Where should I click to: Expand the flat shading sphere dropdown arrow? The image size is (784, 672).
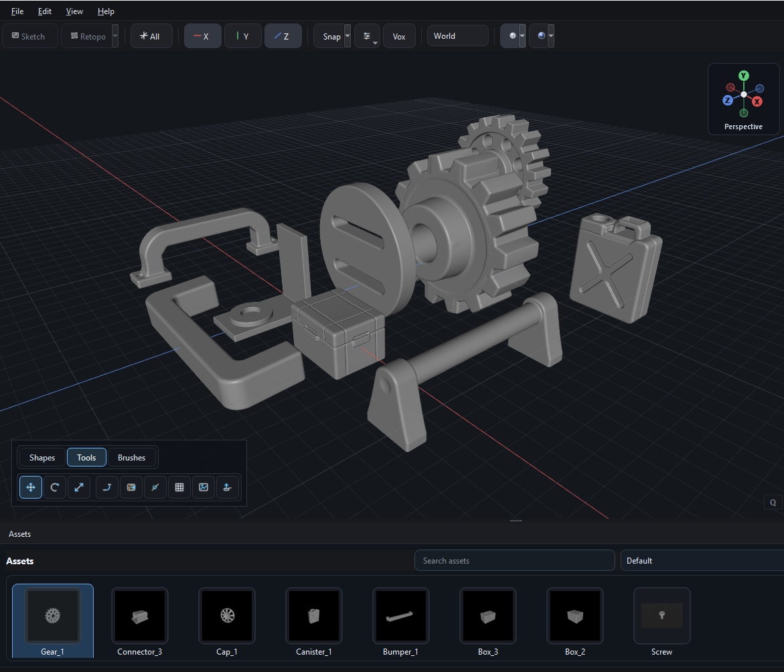(x=522, y=36)
